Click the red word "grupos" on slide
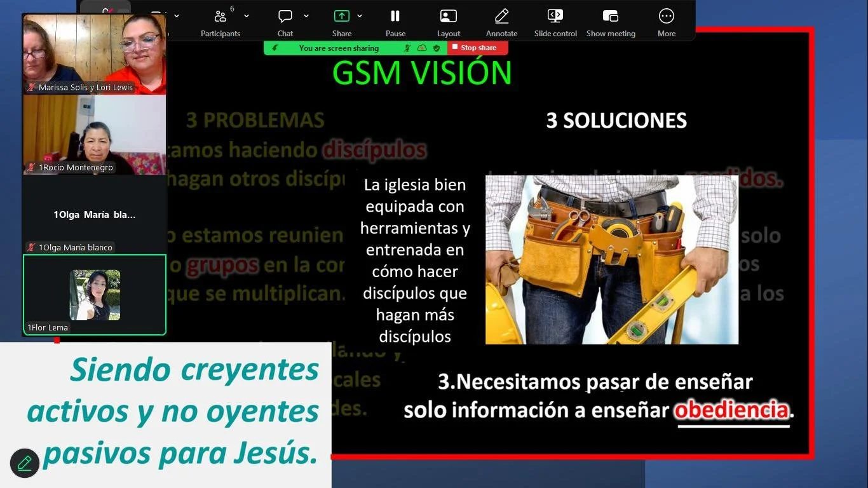Viewport: 868px width, 488px height. [222, 265]
